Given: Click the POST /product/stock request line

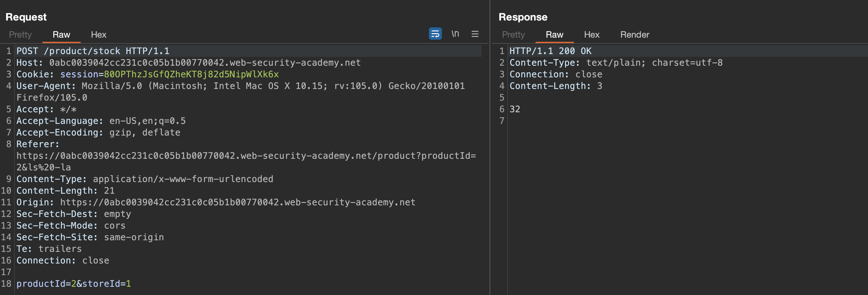Looking at the screenshot, I should click(93, 51).
